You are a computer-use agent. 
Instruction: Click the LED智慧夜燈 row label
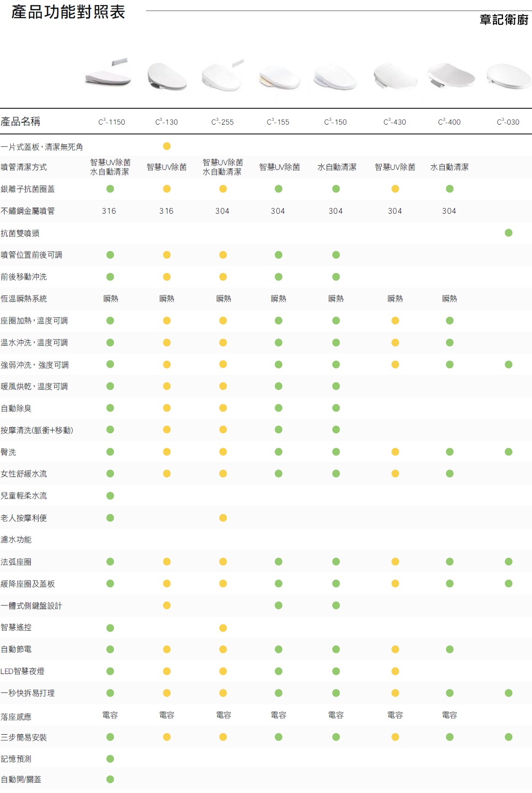(x=22, y=671)
